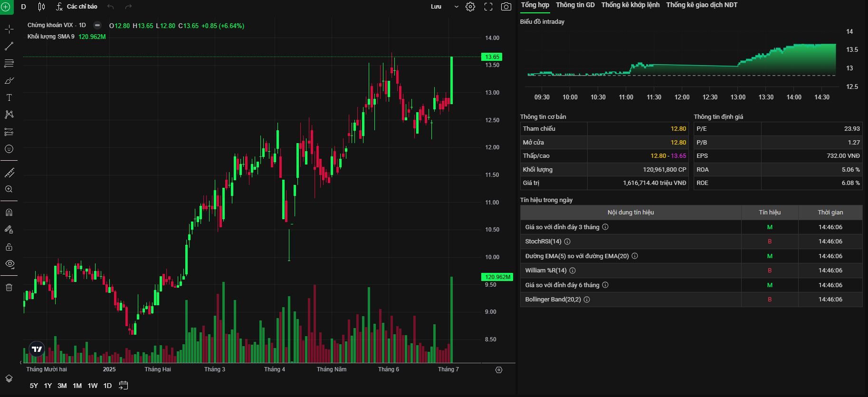The height and width of the screenshot is (397, 868).
Task: Select the ruler measure tool
Action: click(9, 173)
